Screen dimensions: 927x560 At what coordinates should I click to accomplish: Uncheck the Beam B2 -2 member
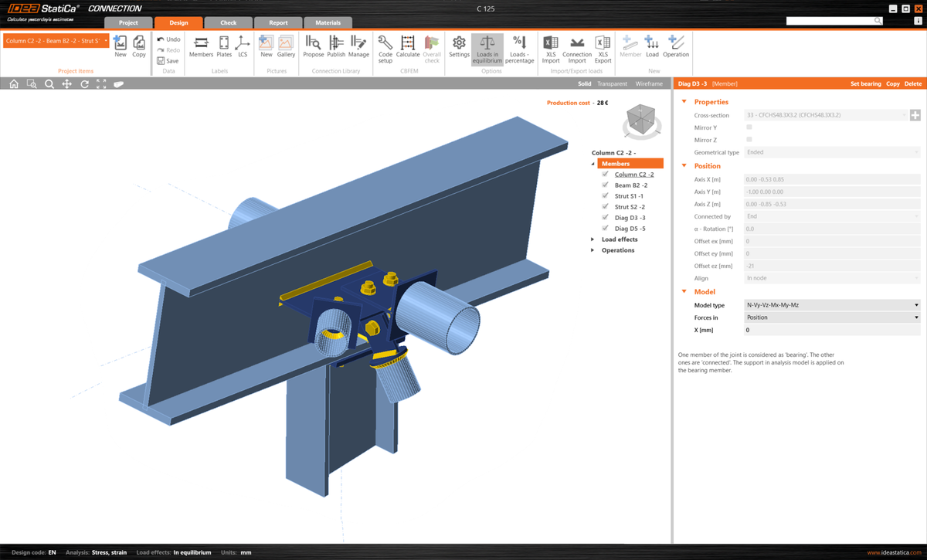[605, 185]
